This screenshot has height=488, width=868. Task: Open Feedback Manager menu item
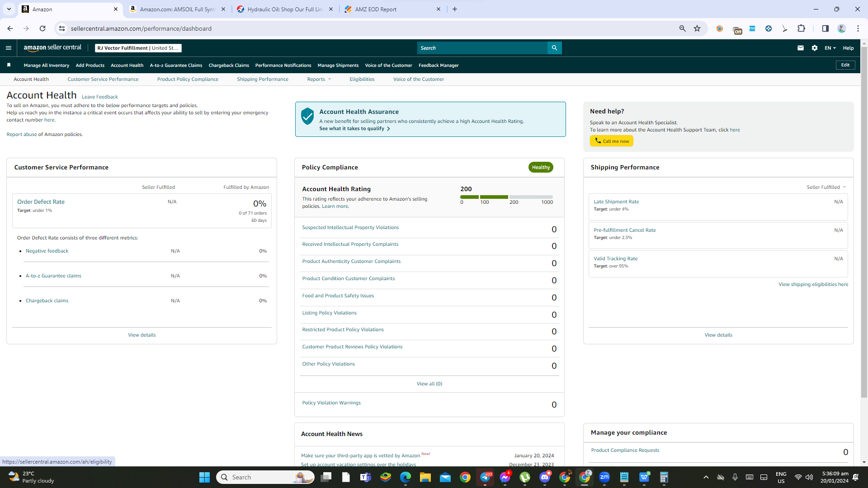click(439, 65)
